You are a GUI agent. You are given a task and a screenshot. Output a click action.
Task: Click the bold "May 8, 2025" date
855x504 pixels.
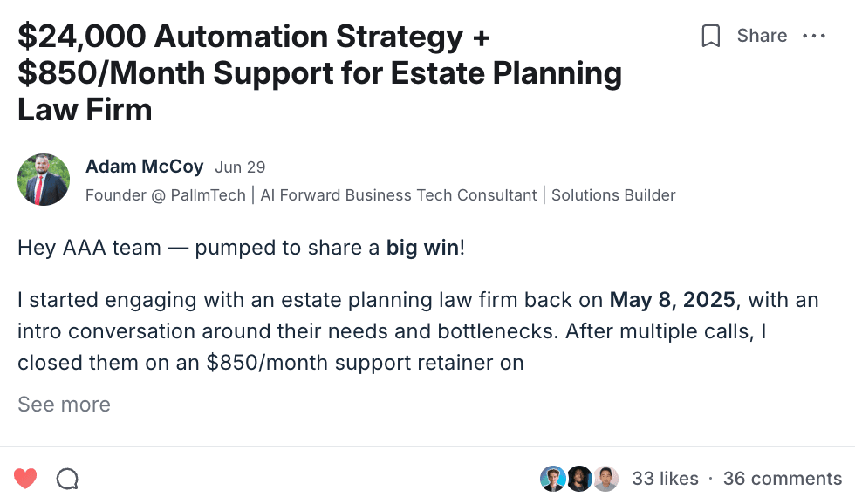tap(674, 301)
